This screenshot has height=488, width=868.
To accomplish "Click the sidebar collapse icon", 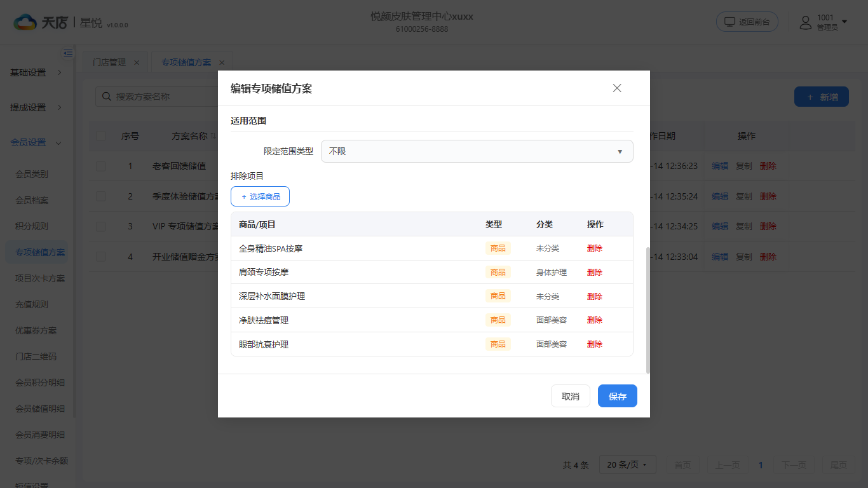I will (68, 53).
